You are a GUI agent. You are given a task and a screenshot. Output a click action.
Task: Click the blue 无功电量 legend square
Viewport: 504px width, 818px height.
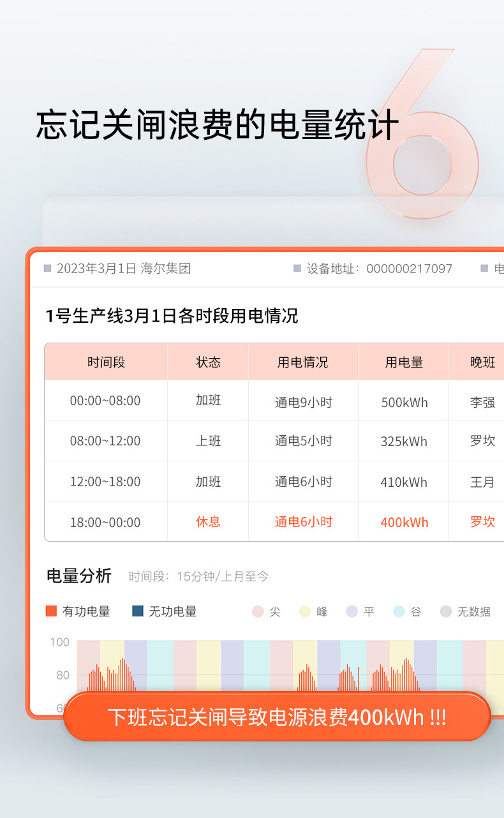(x=138, y=611)
